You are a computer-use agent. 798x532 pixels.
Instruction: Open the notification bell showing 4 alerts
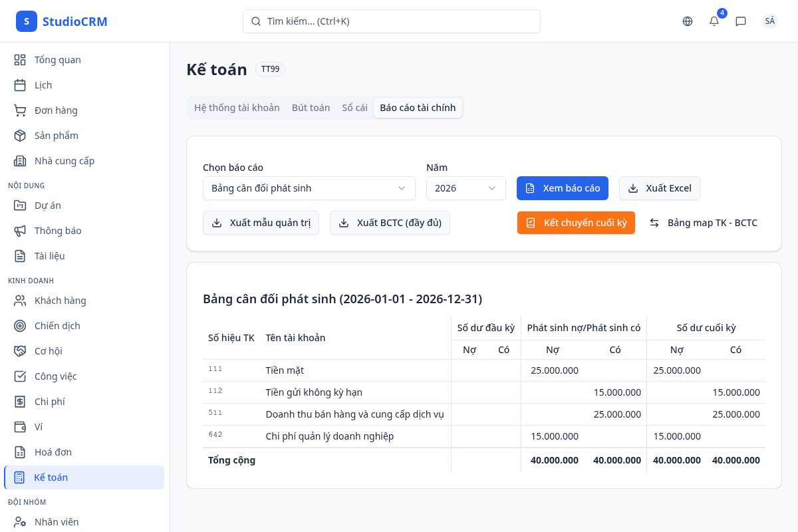714,21
